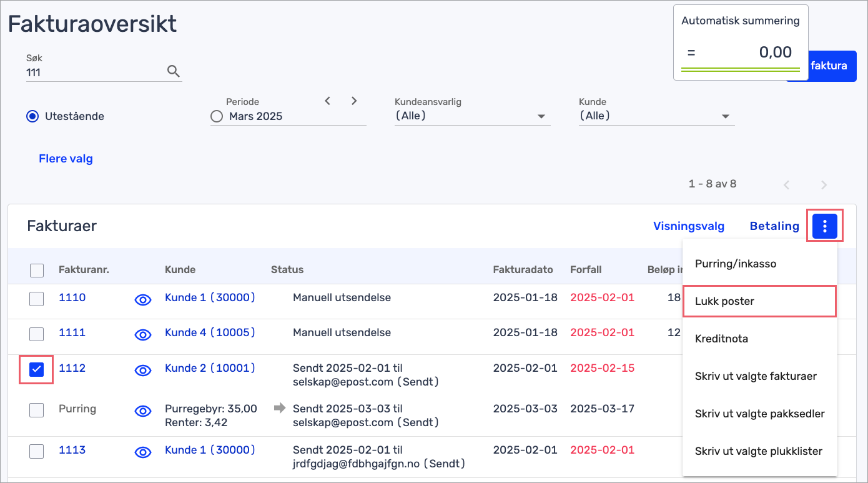Click invoice date 2025-03-03

pos(525,409)
